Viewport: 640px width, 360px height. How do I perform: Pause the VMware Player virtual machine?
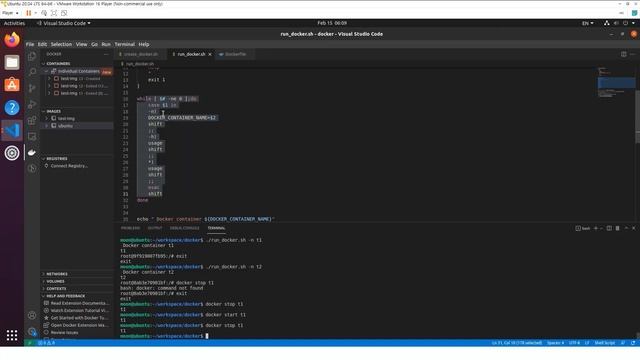pos(29,13)
